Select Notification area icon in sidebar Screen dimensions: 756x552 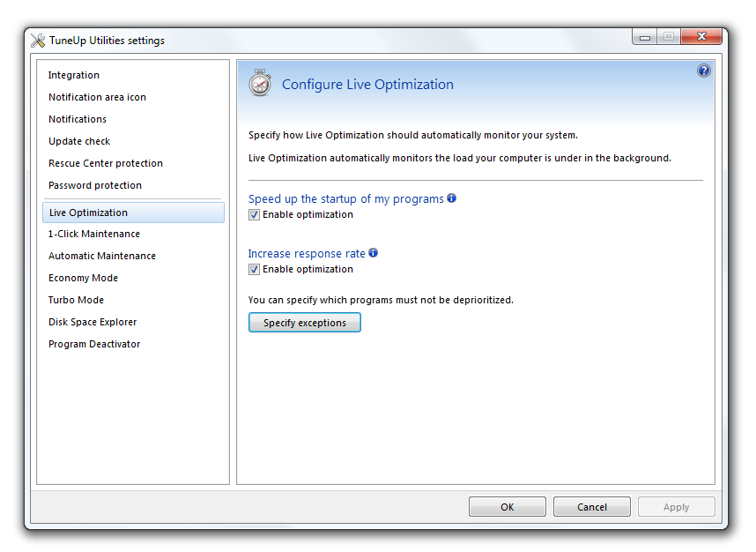click(97, 98)
